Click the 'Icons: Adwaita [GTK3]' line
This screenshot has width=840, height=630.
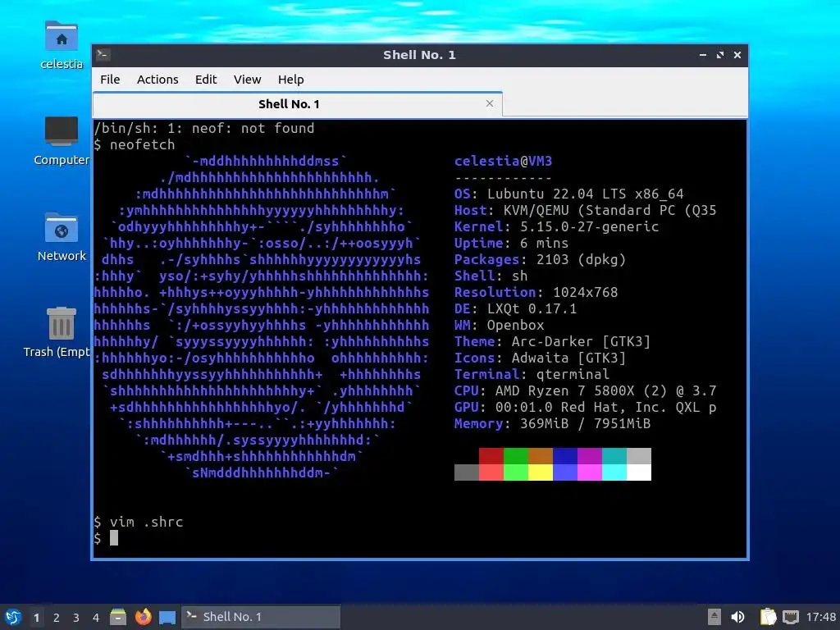coord(540,358)
